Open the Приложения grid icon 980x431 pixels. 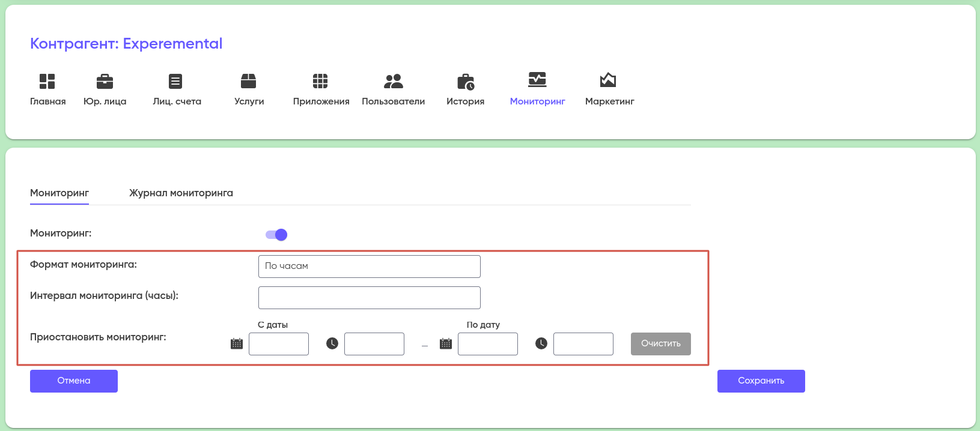pyautogui.click(x=320, y=81)
